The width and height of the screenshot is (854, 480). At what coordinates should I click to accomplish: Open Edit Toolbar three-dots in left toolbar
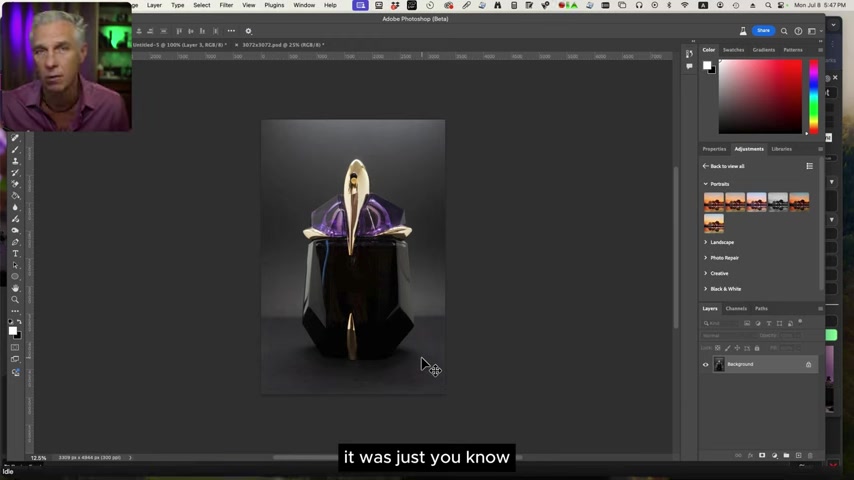tap(15, 311)
